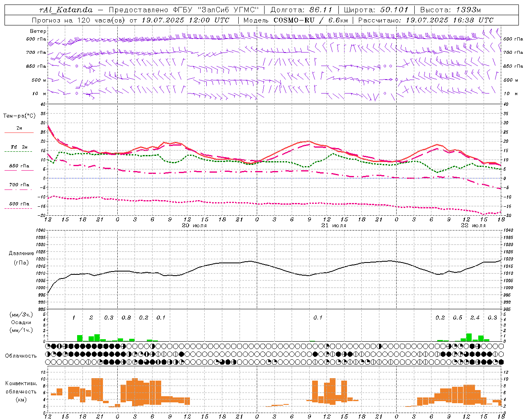Click the Давление pressure panel label

pyautogui.click(x=21, y=253)
